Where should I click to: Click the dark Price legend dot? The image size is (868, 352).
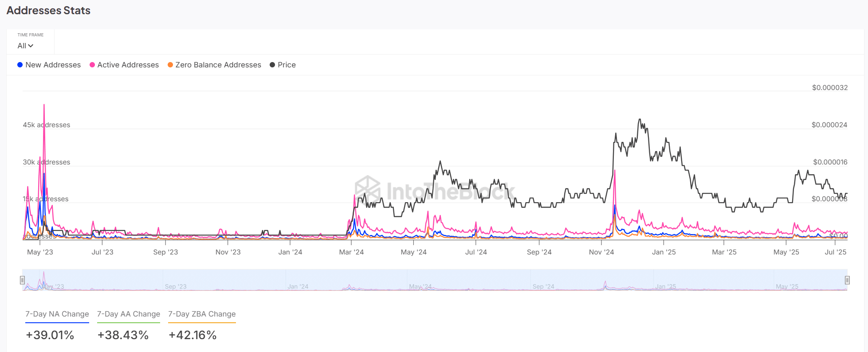(272, 65)
